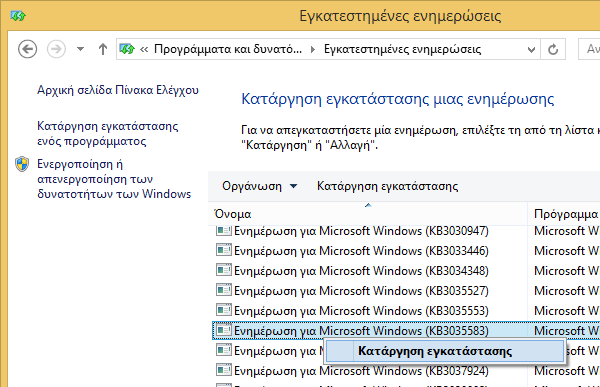Sort by the Όνομα column header

[368, 214]
